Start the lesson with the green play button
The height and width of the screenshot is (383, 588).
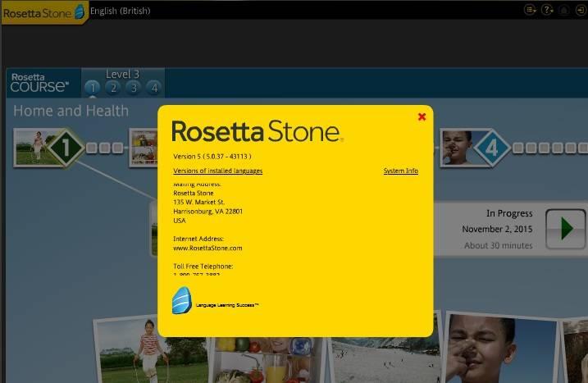pos(566,229)
